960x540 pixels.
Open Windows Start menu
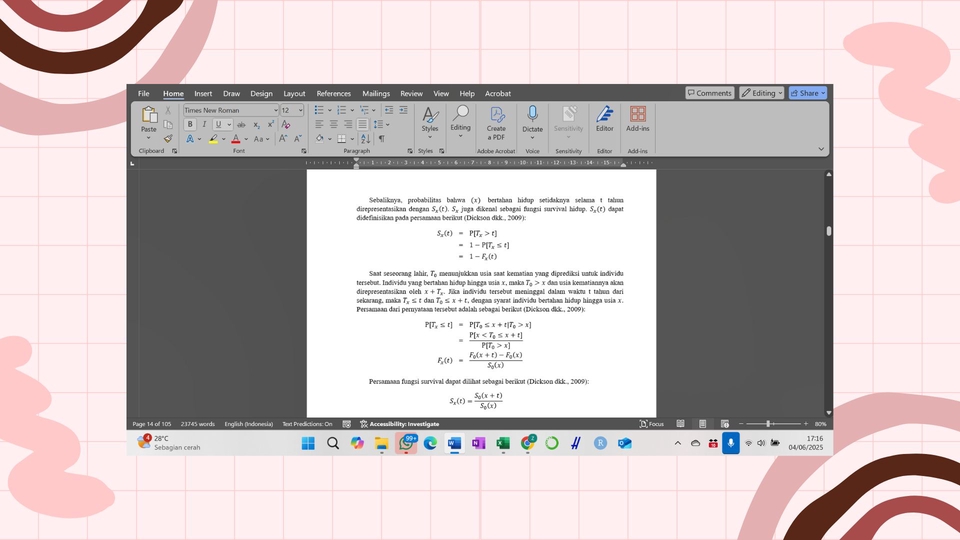click(308, 443)
